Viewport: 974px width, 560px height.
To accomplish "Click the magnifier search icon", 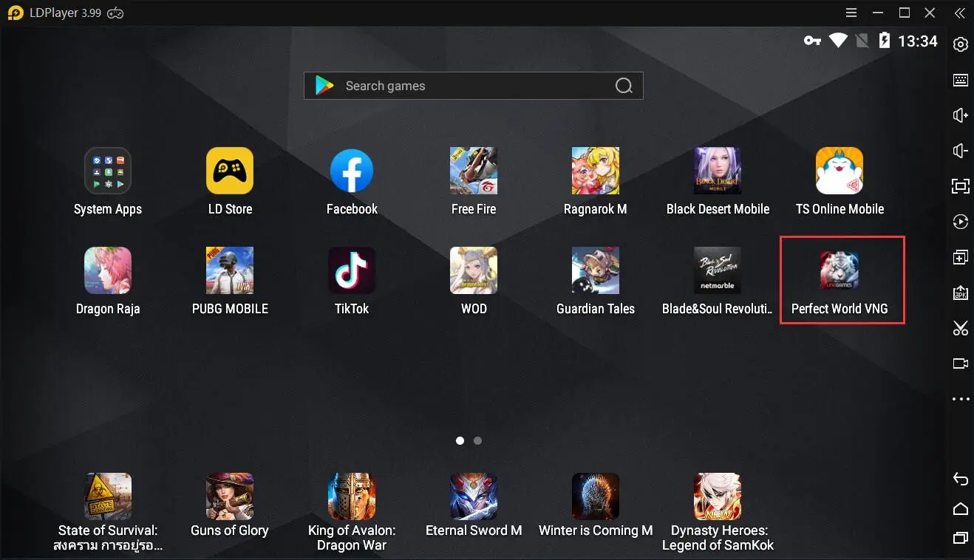I will tap(624, 86).
